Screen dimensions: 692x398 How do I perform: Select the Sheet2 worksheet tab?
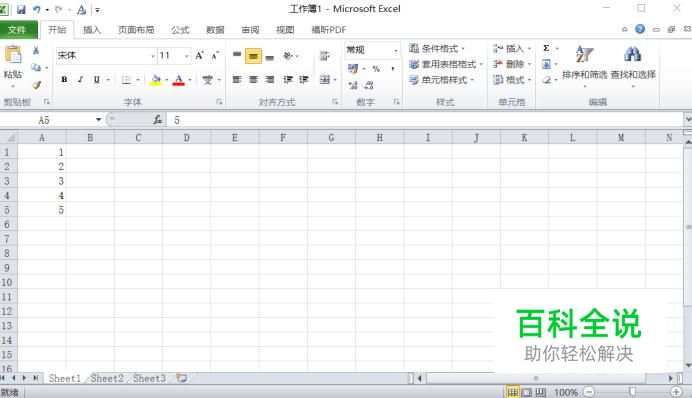(107, 378)
